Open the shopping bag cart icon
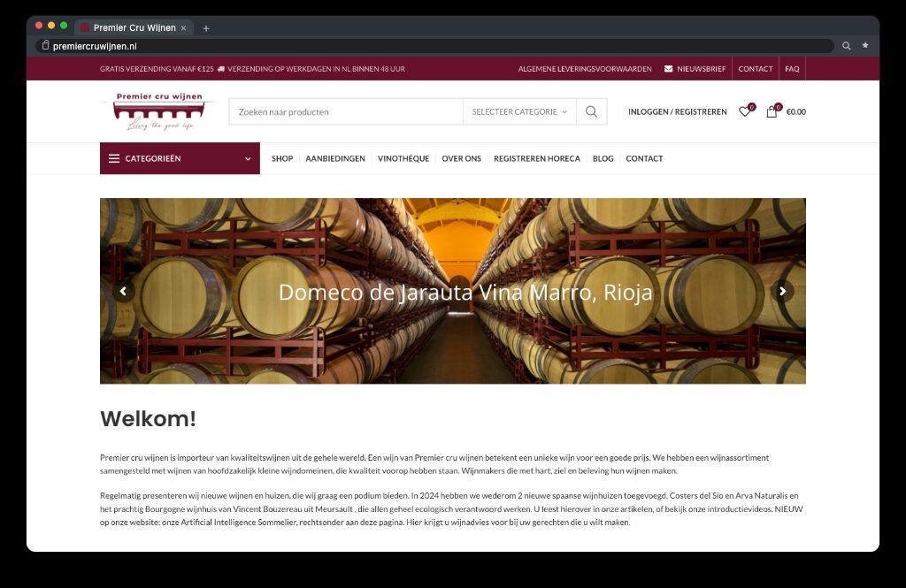 772,111
